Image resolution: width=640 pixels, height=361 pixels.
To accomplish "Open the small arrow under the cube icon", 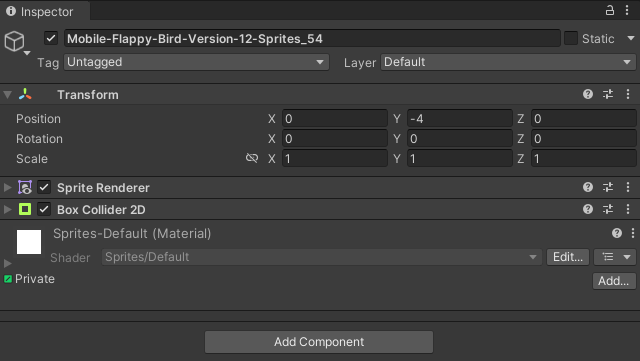I will pos(27,53).
